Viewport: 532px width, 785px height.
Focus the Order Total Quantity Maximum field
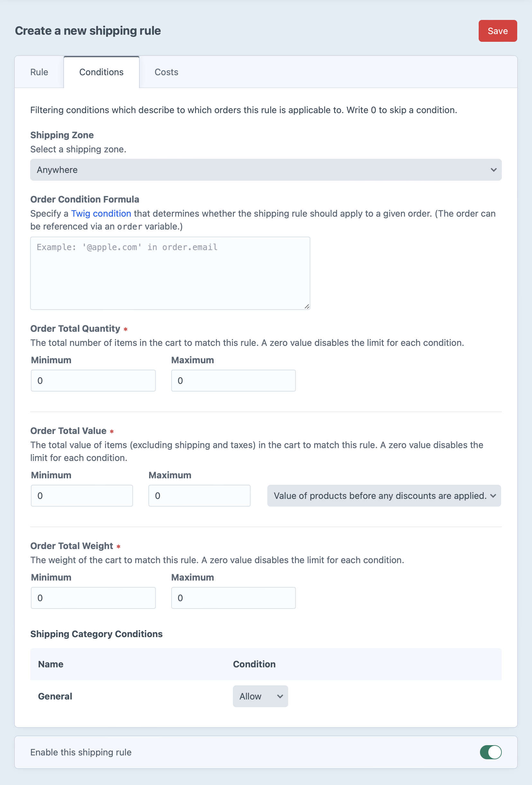[233, 380]
